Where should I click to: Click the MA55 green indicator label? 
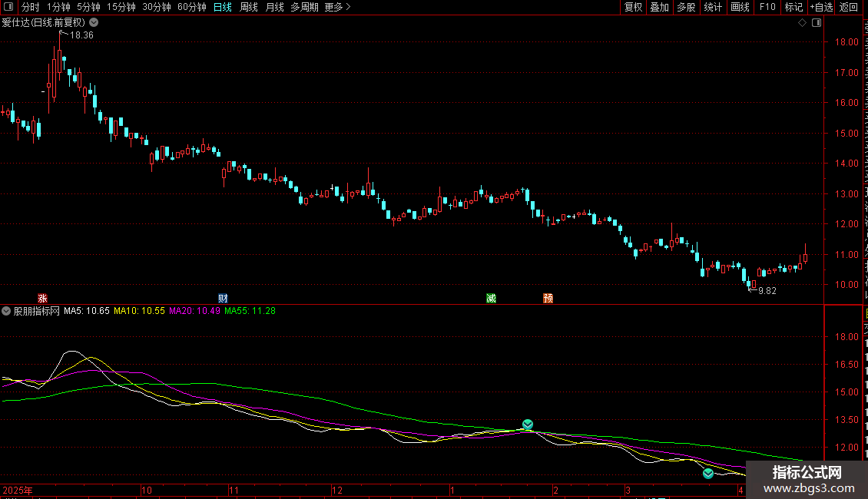point(250,311)
